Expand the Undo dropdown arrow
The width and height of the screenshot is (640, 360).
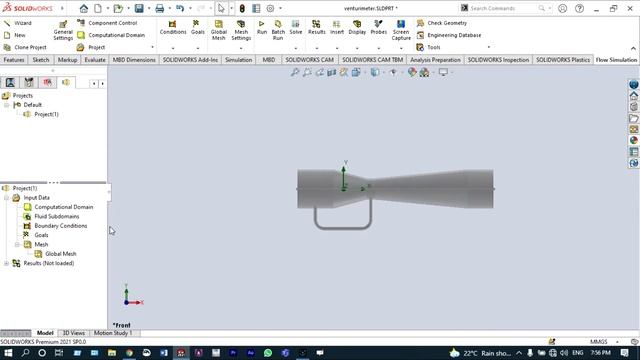pyautogui.click(x=190, y=8)
